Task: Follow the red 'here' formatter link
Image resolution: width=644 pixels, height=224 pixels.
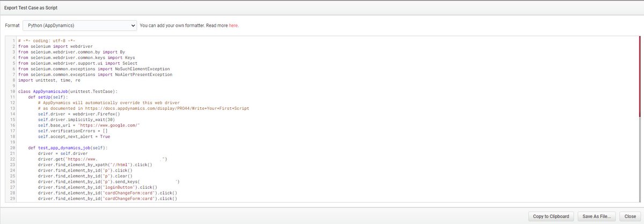Action: pyautogui.click(x=233, y=25)
